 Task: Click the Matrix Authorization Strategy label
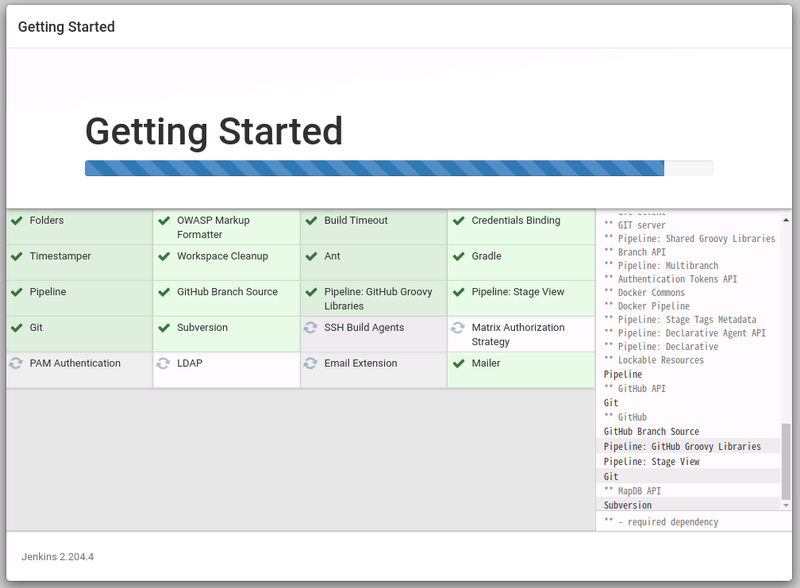[x=518, y=335]
